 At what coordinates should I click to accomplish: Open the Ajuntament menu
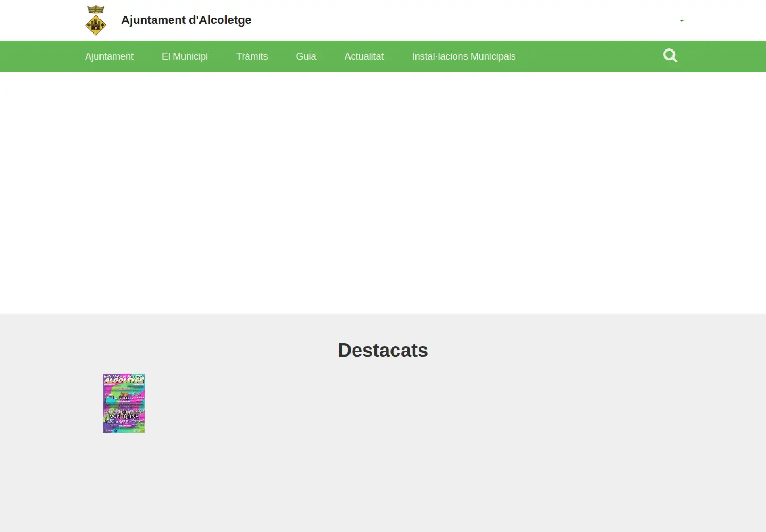109,56
